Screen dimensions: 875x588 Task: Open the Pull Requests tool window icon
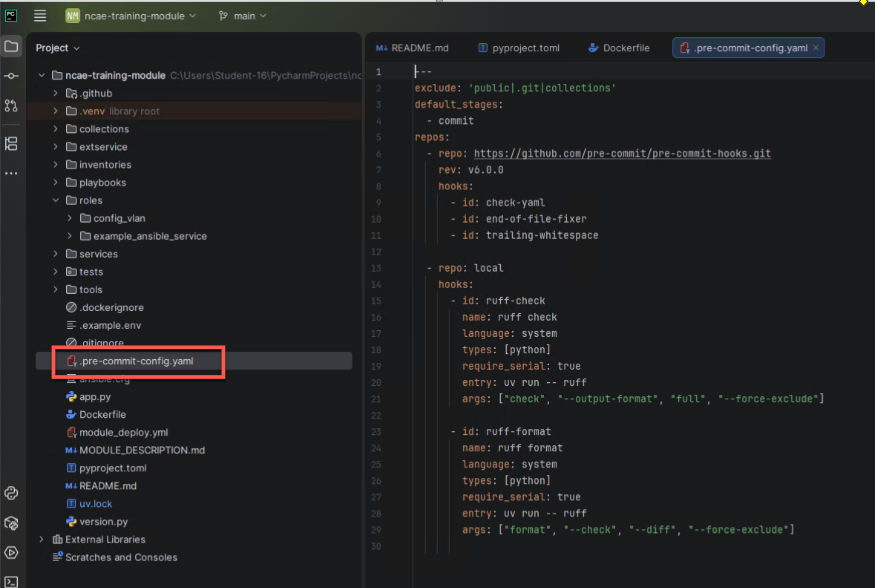coord(11,105)
